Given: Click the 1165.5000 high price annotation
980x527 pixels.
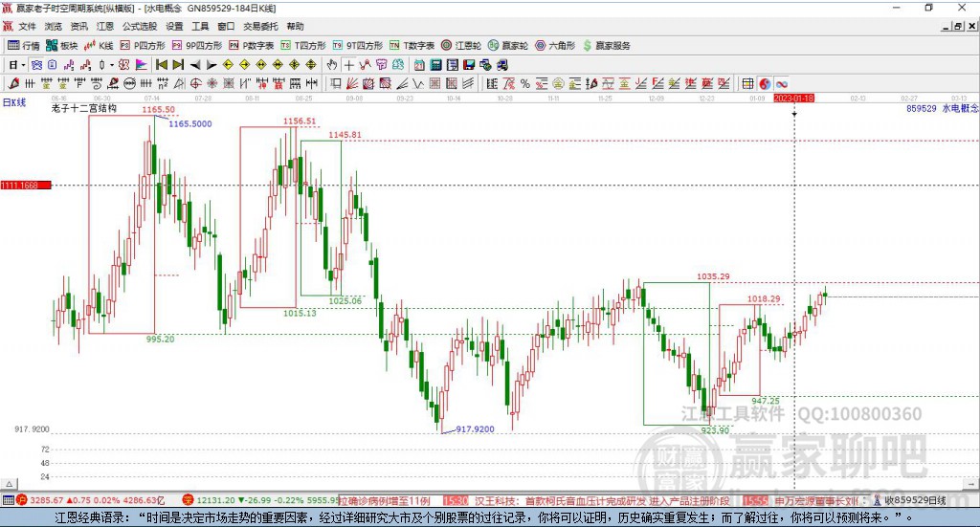Looking at the screenshot, I should (x=190, y=123).
